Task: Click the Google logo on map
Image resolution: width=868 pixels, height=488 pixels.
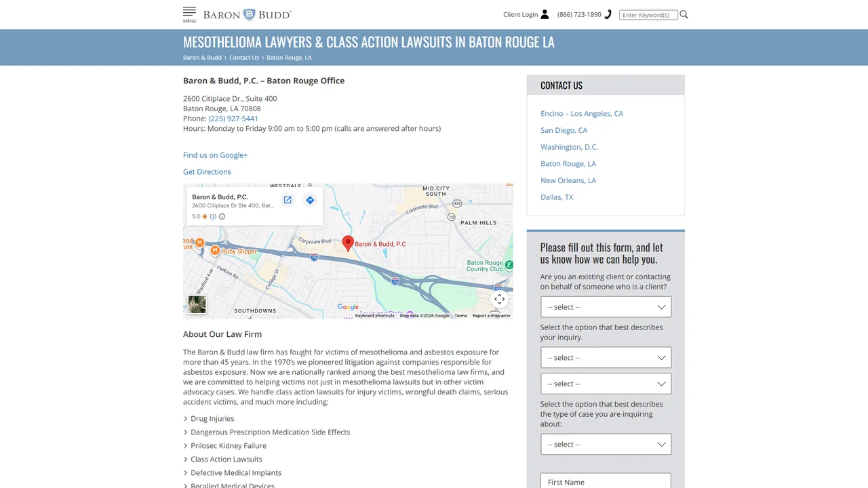Action: pos(348,307)
